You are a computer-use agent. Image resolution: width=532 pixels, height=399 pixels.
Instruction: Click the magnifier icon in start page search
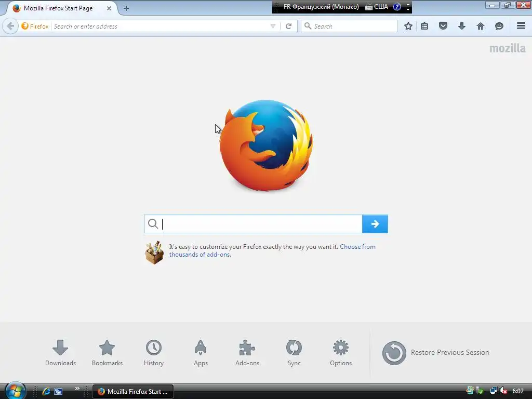click(153, 224)
